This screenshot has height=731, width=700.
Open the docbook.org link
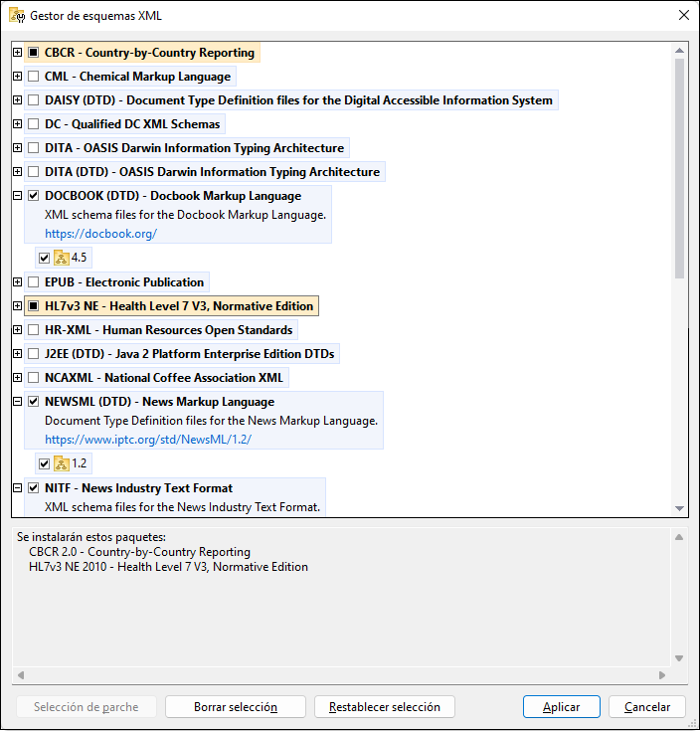[x=100, y=234]
